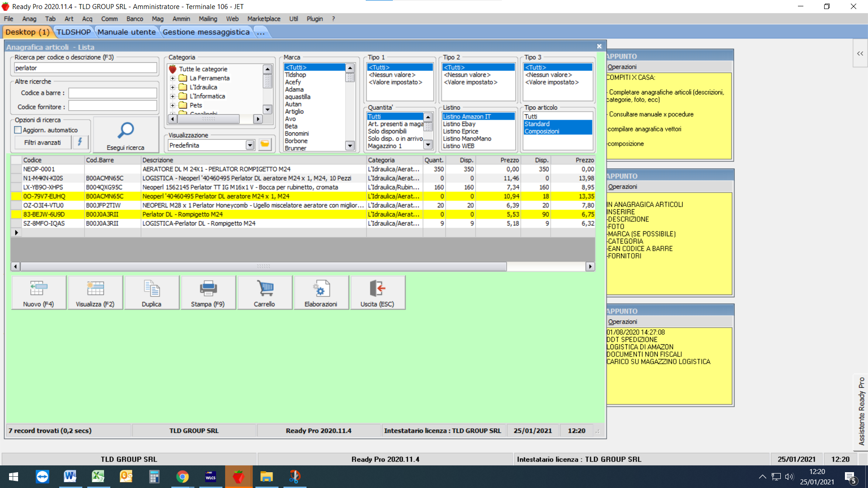Open File Explorer from the taskbar
Viewport: 868px width, 488px height.
(x=266, y=476)
